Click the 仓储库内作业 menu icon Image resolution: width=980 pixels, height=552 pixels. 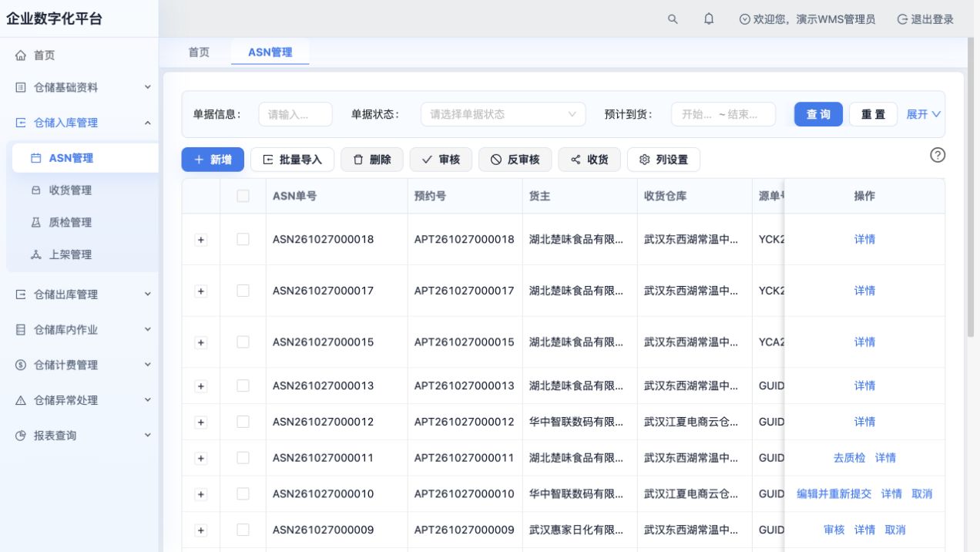click(x=21, y=330)
